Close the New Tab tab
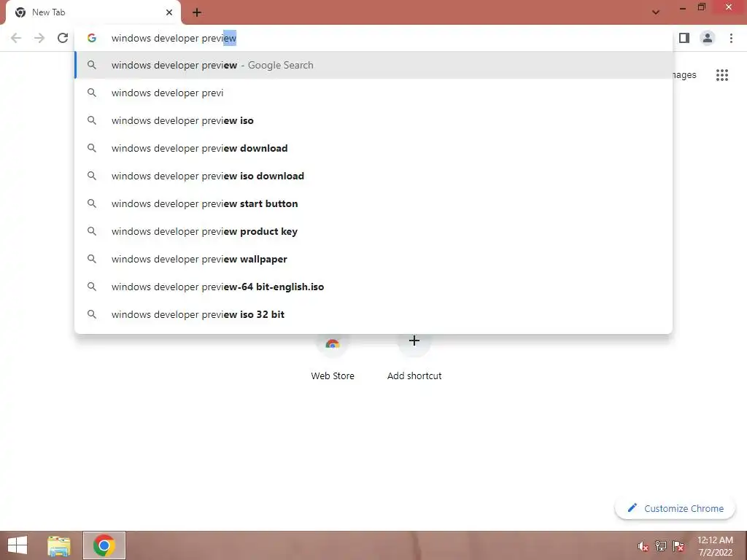Viewport: 747px width, 560px height. click(169, 12)
